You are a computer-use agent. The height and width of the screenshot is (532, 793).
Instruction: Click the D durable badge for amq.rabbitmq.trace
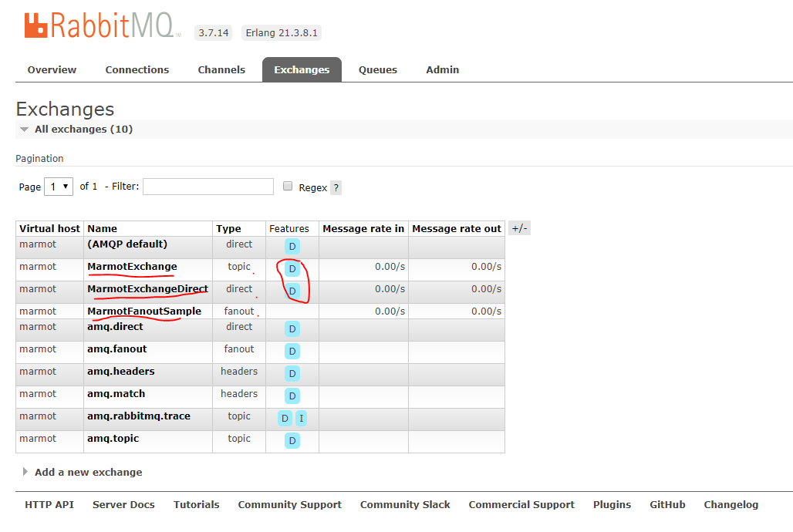coord(285,418)
